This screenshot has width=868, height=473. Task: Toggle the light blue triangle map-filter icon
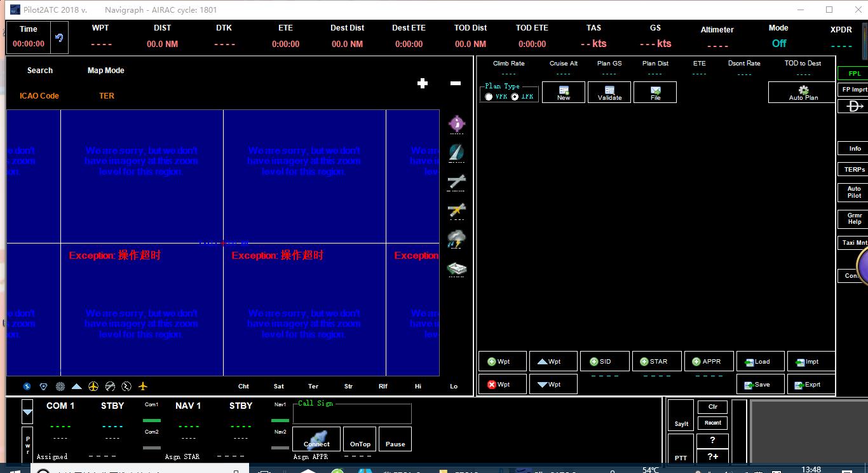click(x=77, y=386)
